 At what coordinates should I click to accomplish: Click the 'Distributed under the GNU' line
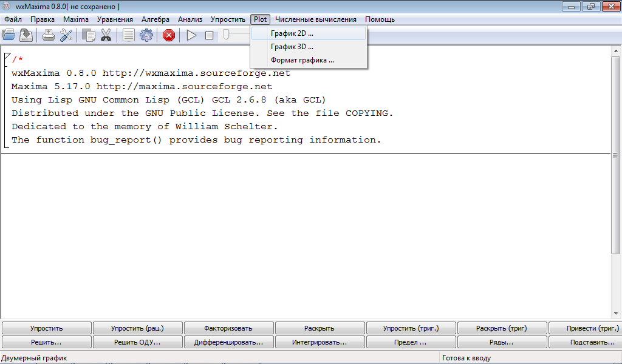(x=202, y=113)
